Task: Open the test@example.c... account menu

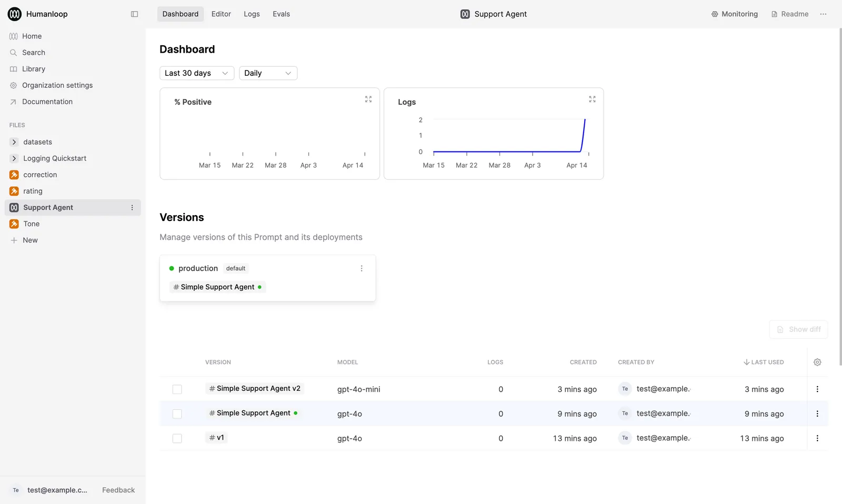Action: [50, 490]
